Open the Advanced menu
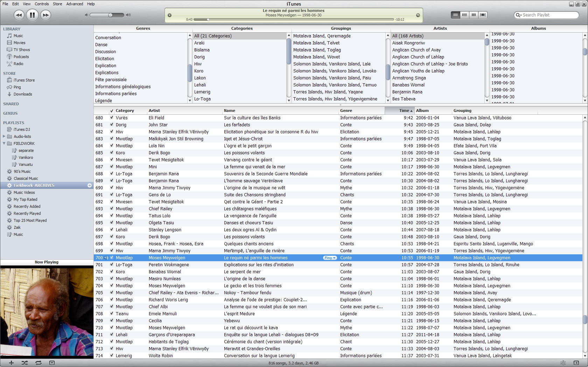The width and height of the screenshot is (588, 367). click(x=75, y=4)
